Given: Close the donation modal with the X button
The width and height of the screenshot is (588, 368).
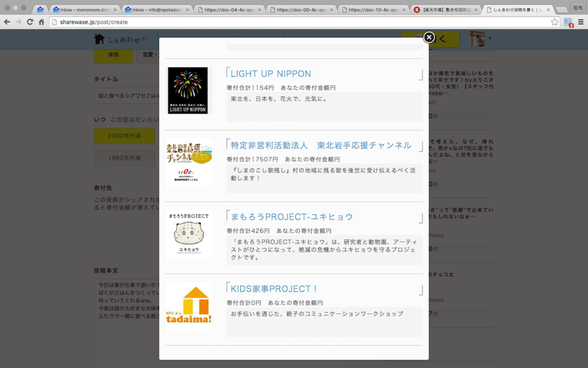Looking at the screenshot, I should click(x=428, y=37).
